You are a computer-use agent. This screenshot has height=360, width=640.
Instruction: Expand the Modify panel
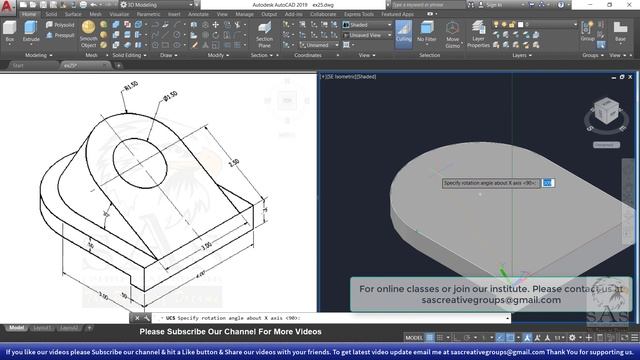[x=218, y=55]
